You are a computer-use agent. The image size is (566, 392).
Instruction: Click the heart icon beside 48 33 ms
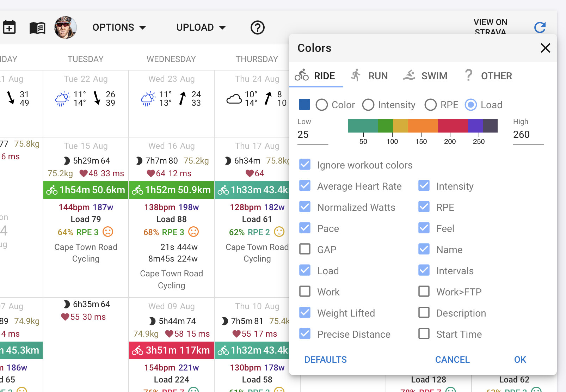click(x=84, y=173)
